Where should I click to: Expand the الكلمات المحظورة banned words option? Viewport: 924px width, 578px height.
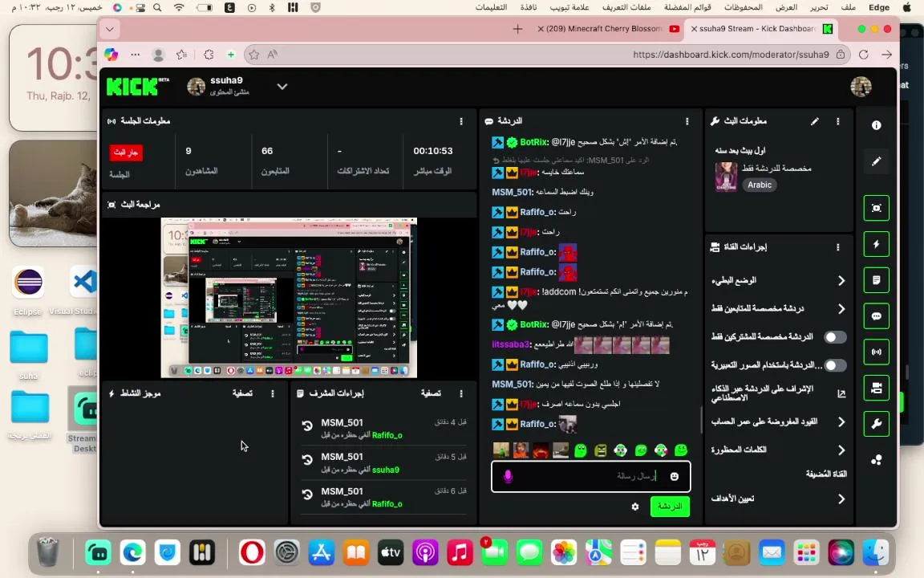tap(841, 450)
